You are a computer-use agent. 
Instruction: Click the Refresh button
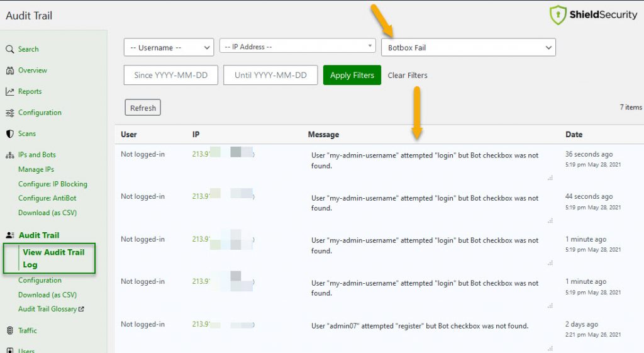pos(143,108)
